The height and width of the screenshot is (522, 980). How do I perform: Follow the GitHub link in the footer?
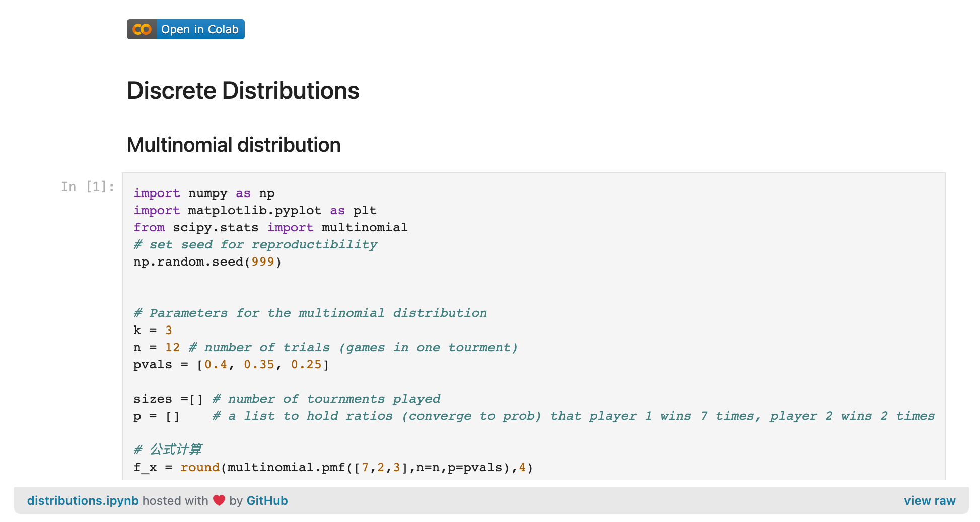[267, 501]
